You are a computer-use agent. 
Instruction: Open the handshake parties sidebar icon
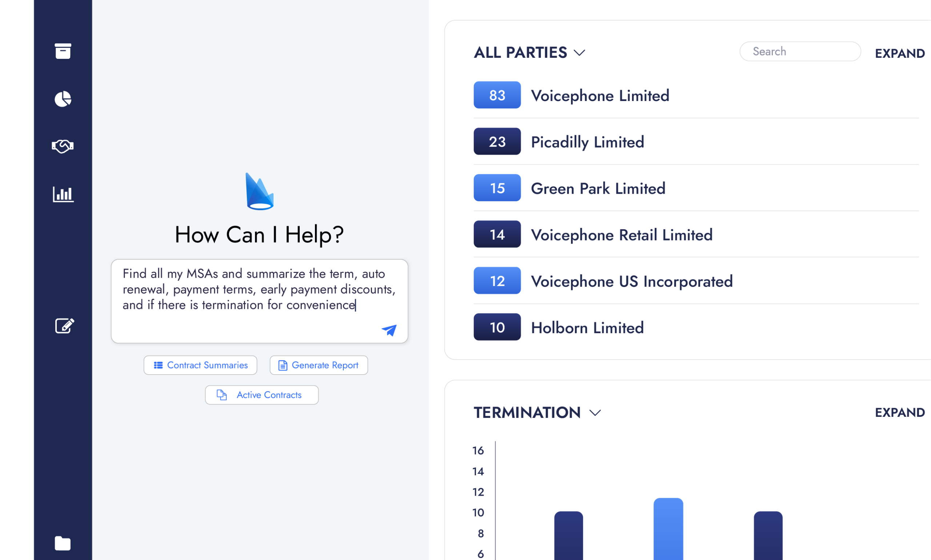pyautogui.click(x=63, y=146)
